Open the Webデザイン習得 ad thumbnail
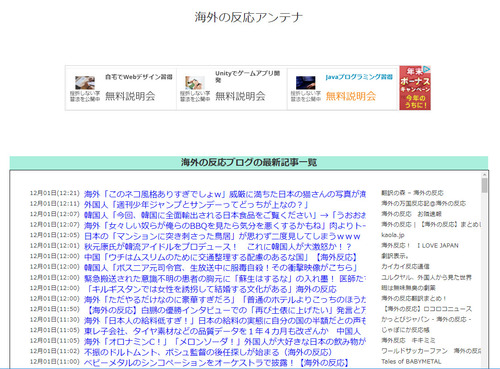 click(85, 83)
